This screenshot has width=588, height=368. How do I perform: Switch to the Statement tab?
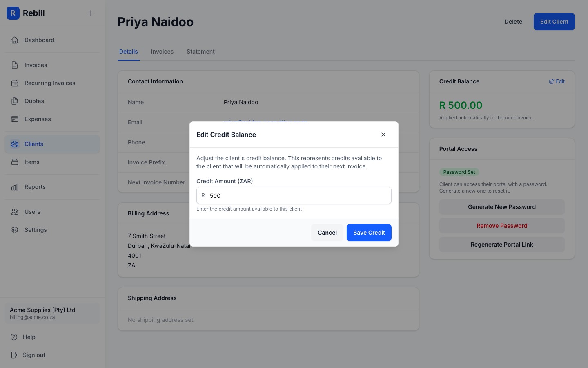[x=200, y=52]
